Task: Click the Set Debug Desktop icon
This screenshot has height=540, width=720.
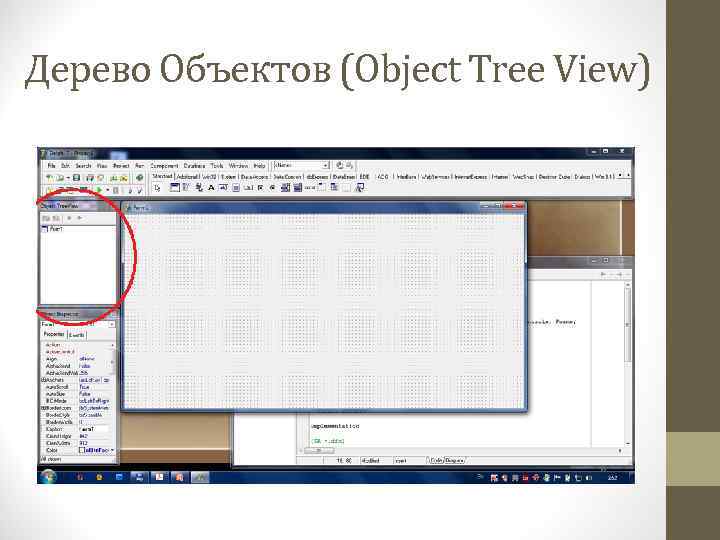Action: coord(349,165)
